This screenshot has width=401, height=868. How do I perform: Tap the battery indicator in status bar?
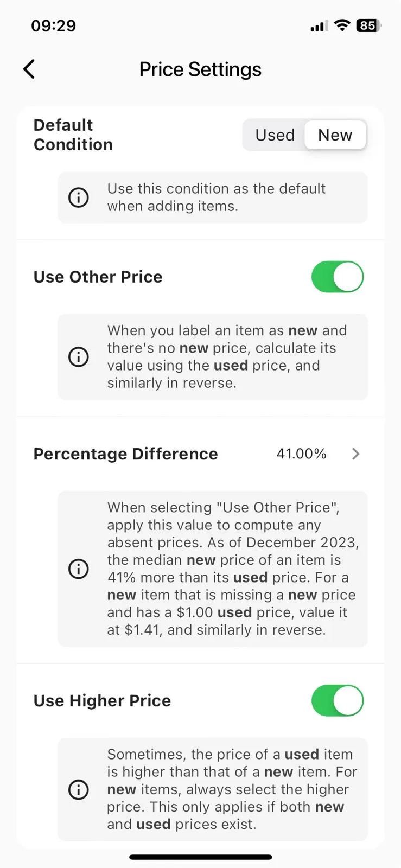tap(369, 25)
